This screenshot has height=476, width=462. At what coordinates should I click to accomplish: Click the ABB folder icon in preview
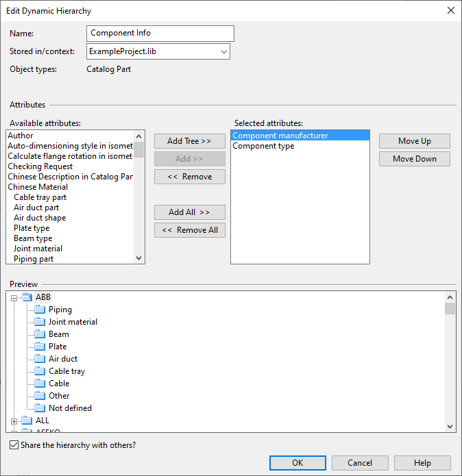tap(27, 297)
